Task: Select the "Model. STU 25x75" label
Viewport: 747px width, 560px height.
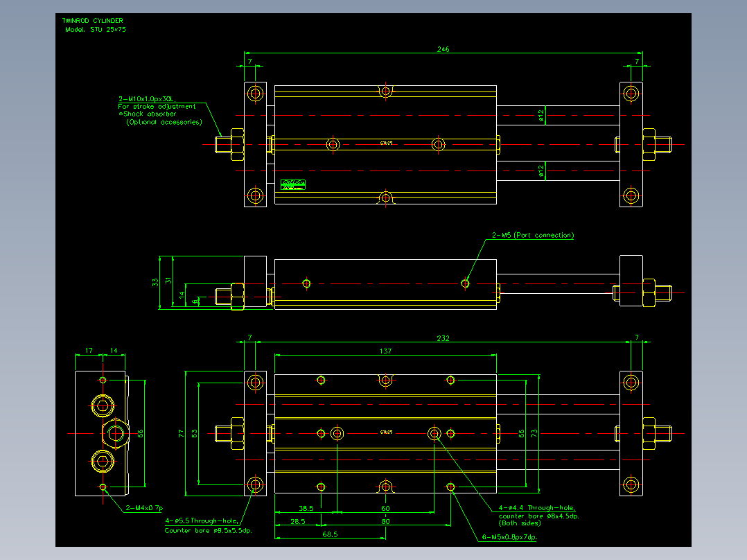Action: (96, 30)
